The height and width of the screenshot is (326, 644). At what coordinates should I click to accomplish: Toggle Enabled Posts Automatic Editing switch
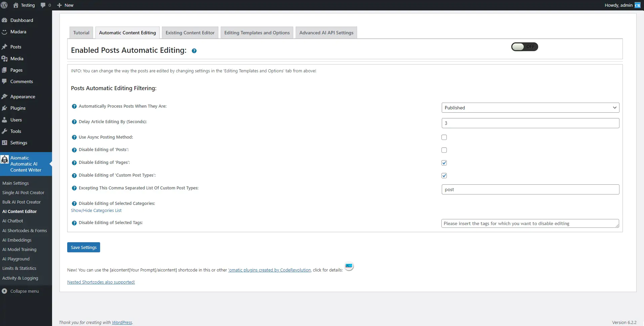pyautogui.click(x=524, y=47)
